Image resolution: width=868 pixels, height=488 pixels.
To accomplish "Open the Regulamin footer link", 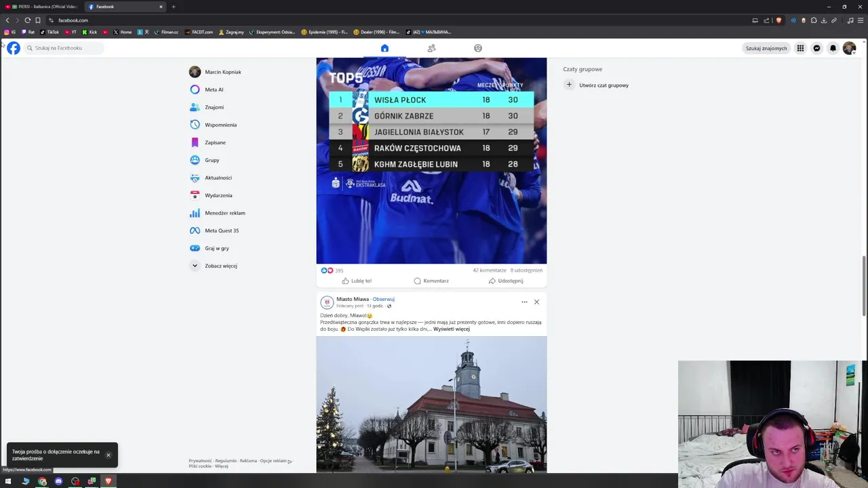I will (226, 461).
